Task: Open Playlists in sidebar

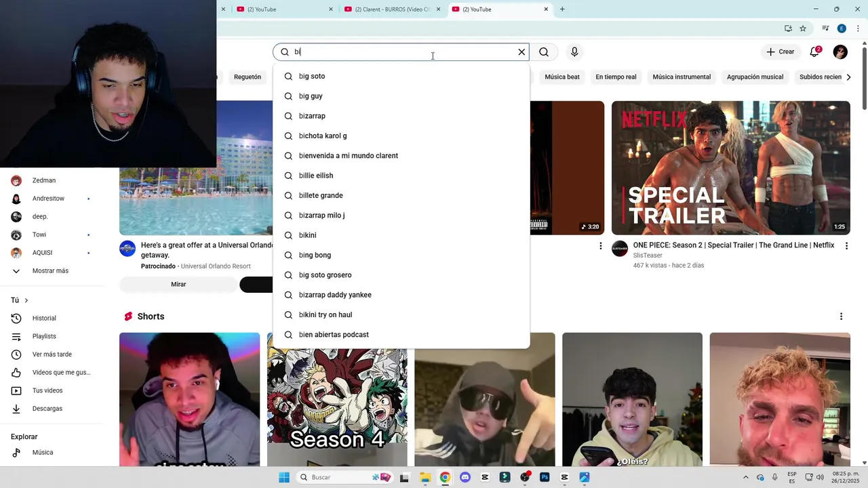Action: point(51,336)
